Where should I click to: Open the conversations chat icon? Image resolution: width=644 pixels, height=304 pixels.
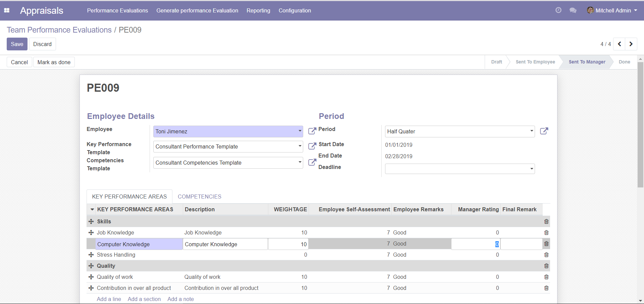[573, 10]
